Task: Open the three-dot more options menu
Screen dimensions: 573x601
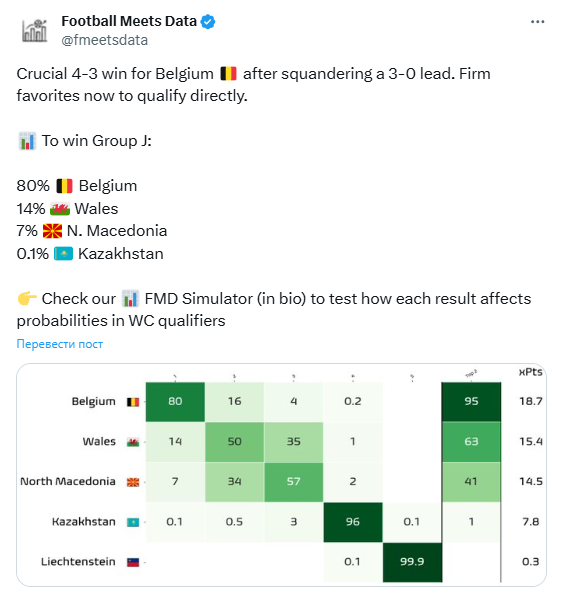Action: point(537,22)
